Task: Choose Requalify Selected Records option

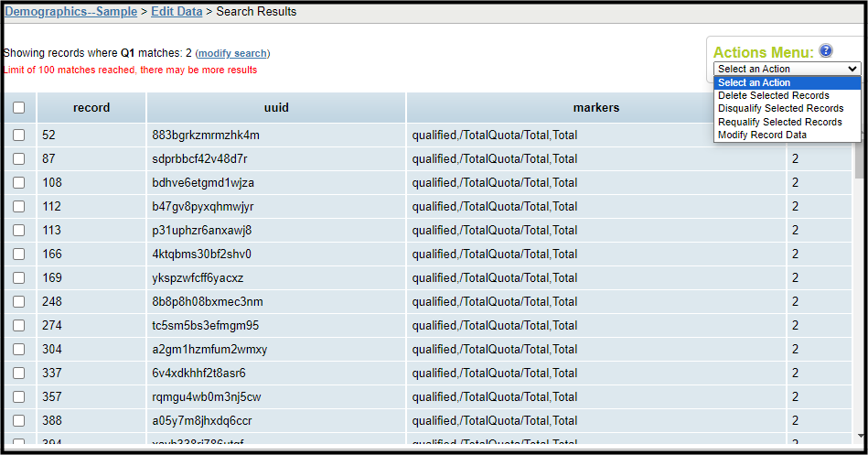Action: [788, 122]
